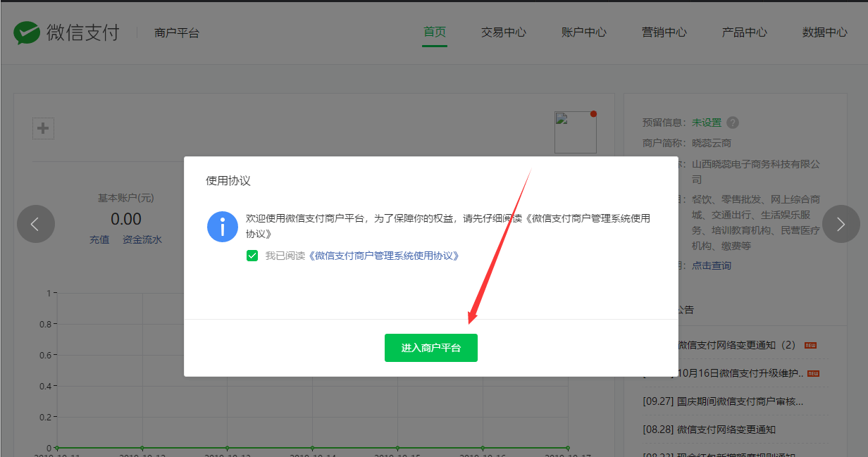Open the 微信支付商户管理系统使用协议 link

(384, 256)
